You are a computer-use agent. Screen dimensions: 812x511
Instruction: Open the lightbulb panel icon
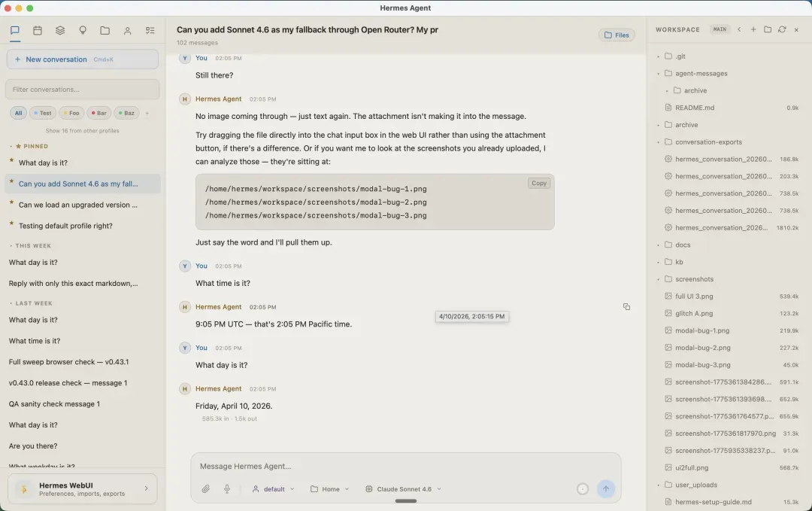pyautogui.click(x=83, y=31)
